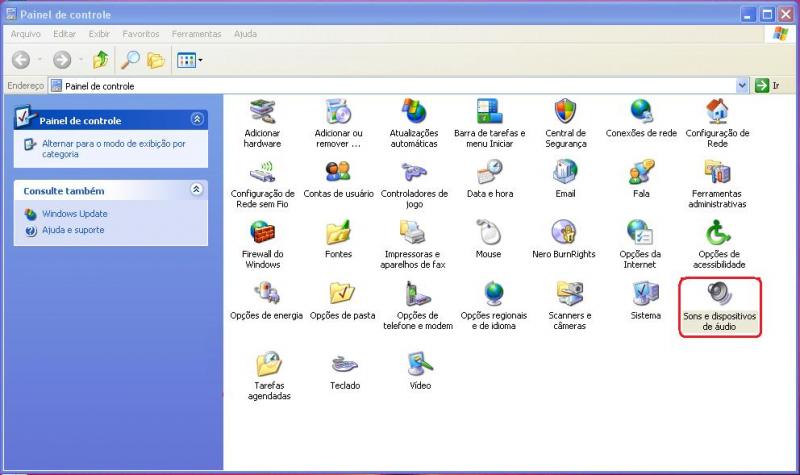Click the Forward navigation button

coord(62,60)
